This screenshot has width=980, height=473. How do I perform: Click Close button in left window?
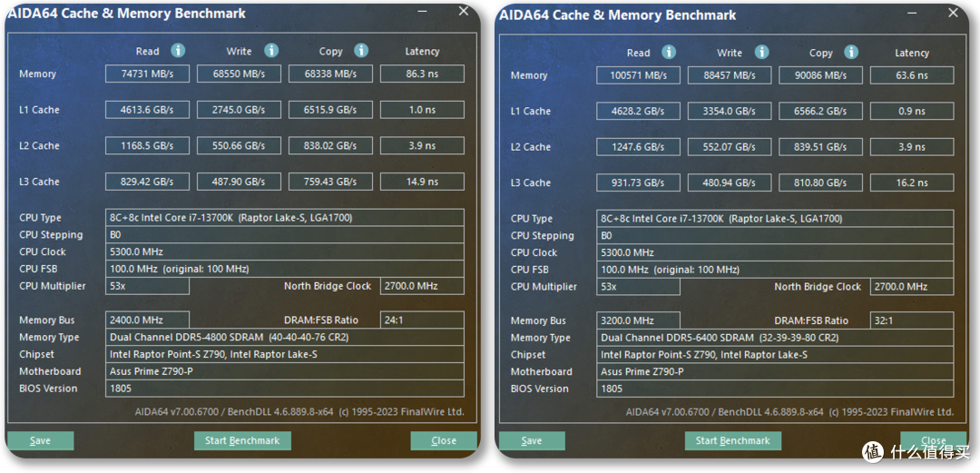click(x=444, y=440)
